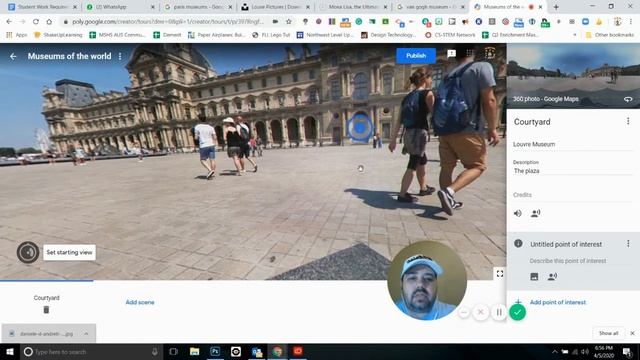Image resolution: width=640 pixels, height=360 pixels.
Task: Add narration to the point of interest
Action: pyautogui.click(x=552, y=277)
